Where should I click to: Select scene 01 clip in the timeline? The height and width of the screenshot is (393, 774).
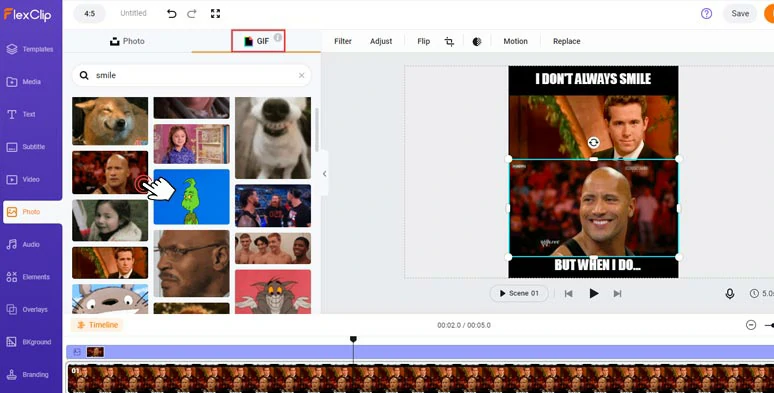(420, 378)
